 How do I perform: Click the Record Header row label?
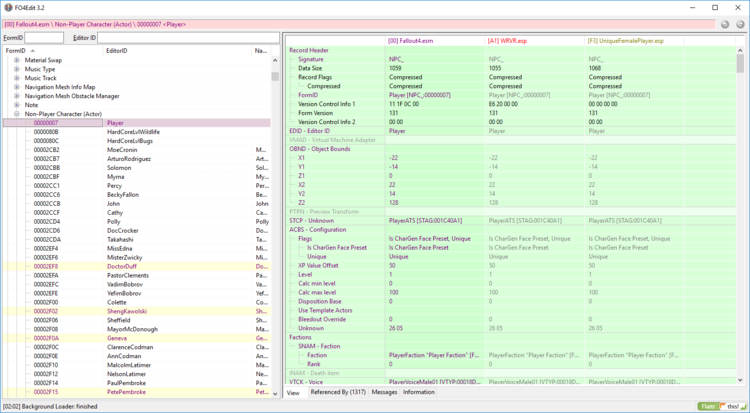point(309,50)
